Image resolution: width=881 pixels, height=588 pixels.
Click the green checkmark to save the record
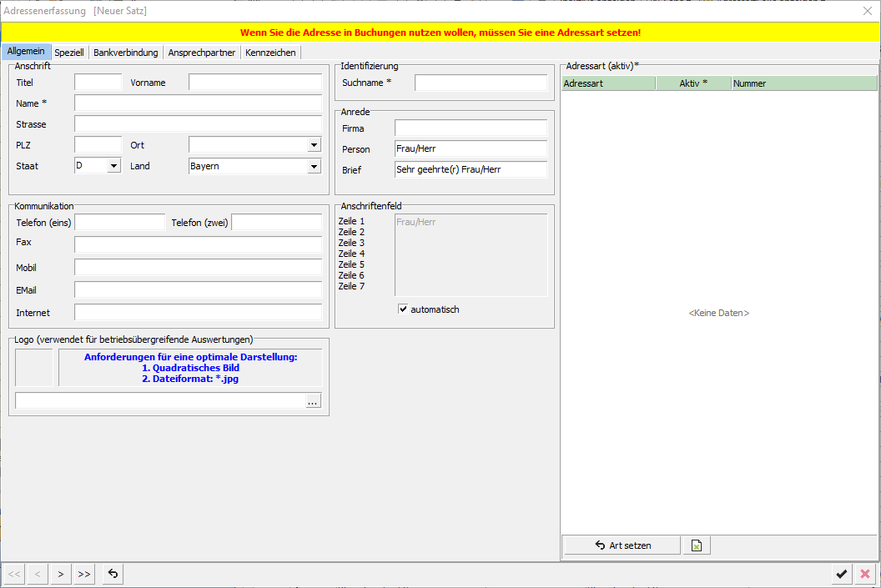pos(842,574)
